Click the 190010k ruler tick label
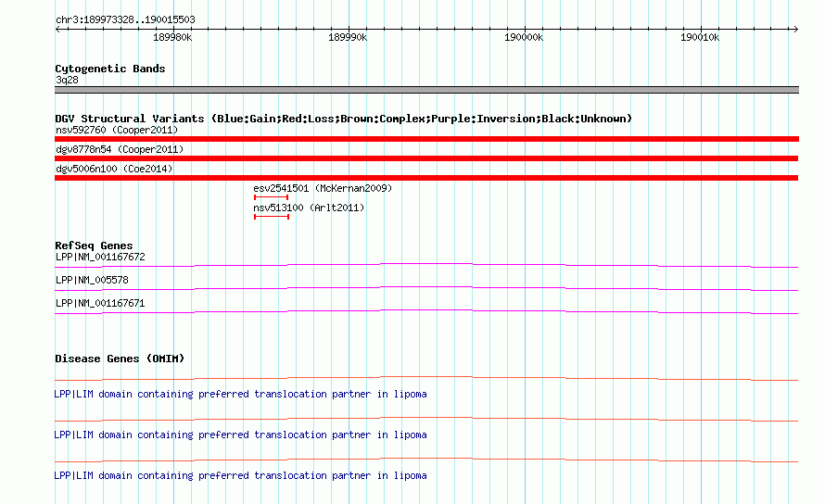 699,37
